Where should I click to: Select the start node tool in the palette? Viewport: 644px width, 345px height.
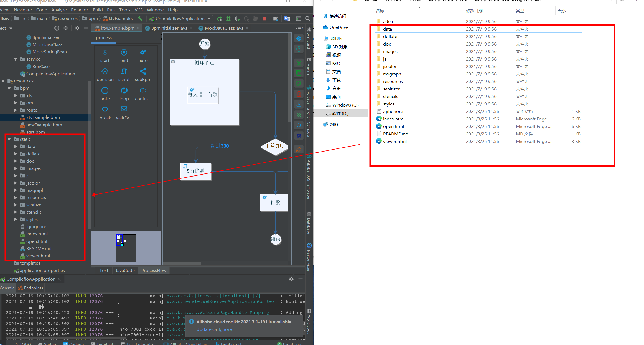point(105,55)
